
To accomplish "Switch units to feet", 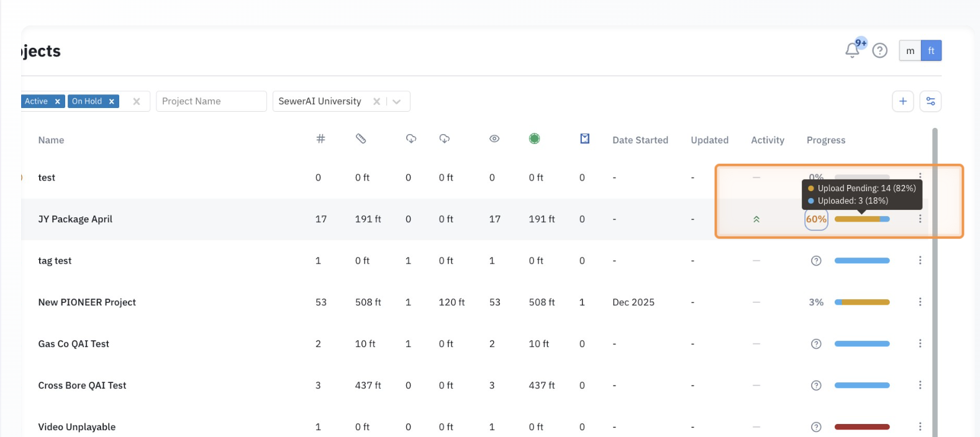I will pos(931,51).
